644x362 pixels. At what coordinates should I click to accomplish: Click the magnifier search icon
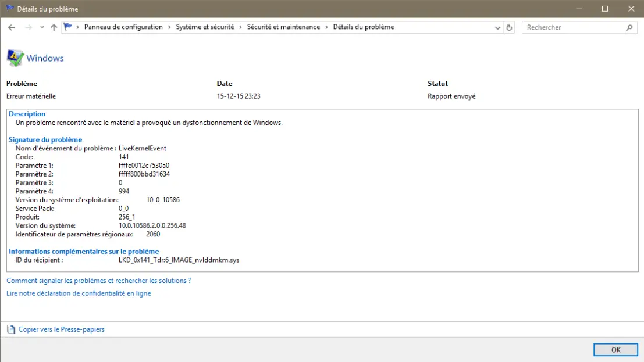(x=629, y=28)
